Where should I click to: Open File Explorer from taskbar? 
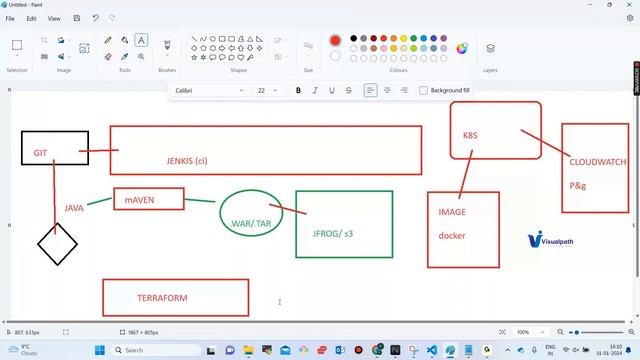click(x=248, y=350)
